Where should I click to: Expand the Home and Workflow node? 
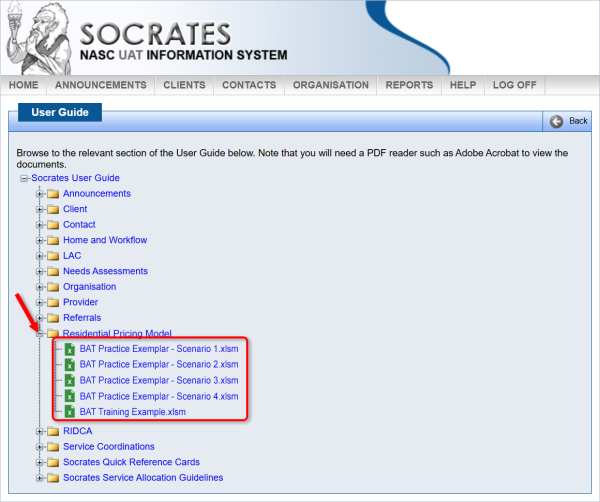point(39,240)
